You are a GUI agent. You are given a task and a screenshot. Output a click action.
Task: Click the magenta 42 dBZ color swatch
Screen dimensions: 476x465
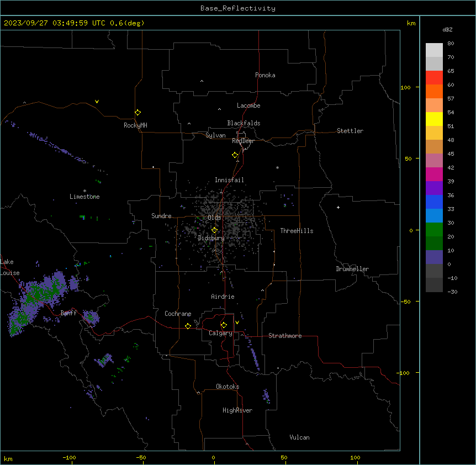pyautogui.click(x=434, y=174)
